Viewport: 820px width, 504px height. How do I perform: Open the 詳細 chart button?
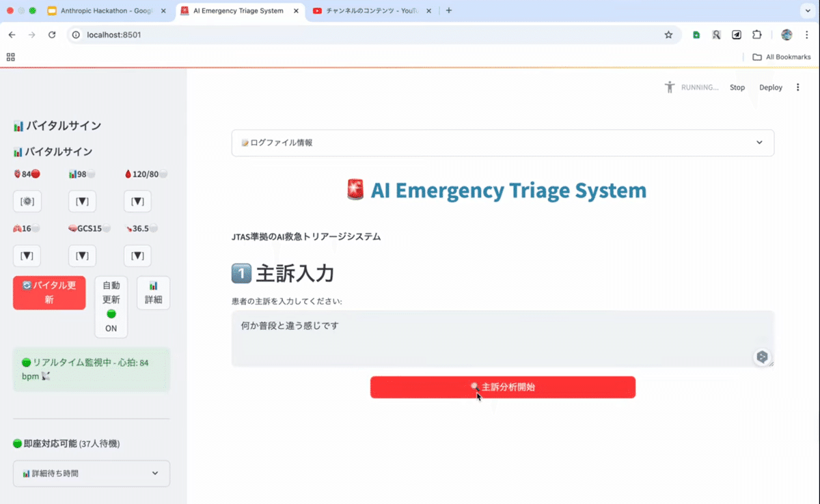click(153, 293)
